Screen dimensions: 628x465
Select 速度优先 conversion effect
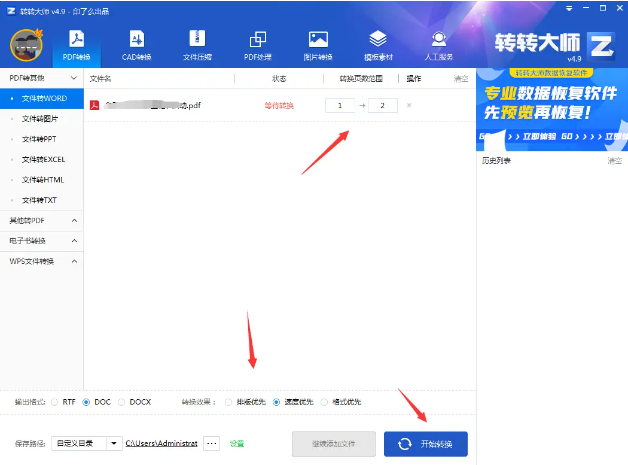(276, 402)
